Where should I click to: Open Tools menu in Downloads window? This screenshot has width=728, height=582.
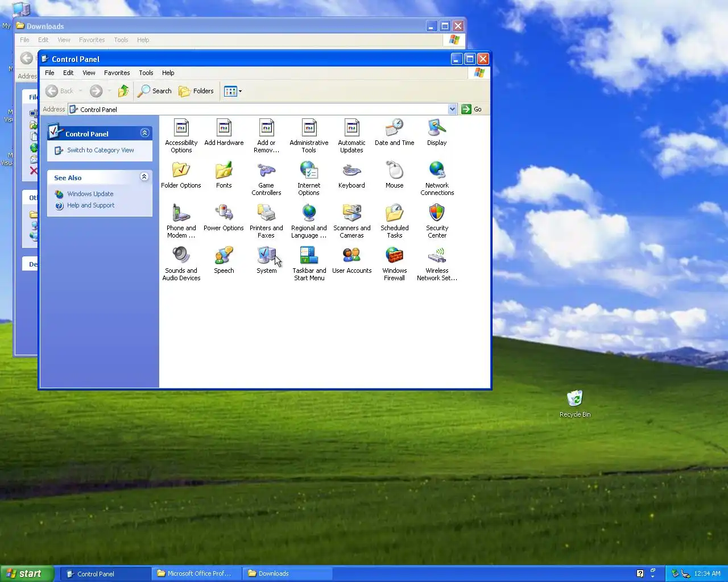(x=121, y=40)
